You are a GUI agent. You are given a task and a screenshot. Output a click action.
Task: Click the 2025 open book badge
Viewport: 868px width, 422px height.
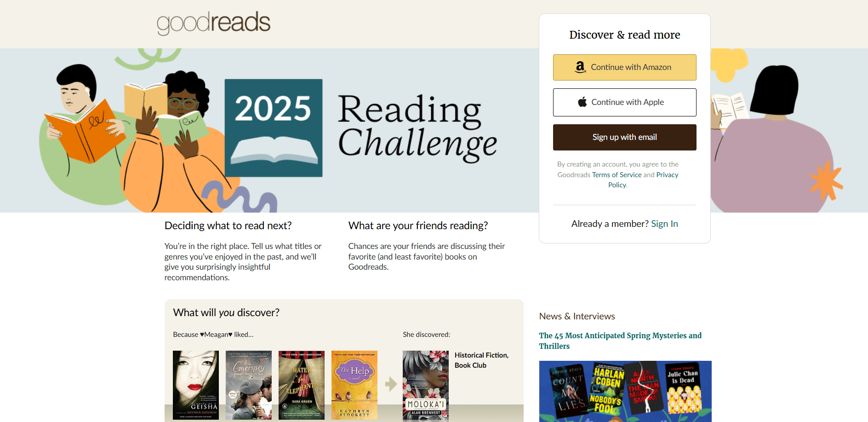(274, 128)
